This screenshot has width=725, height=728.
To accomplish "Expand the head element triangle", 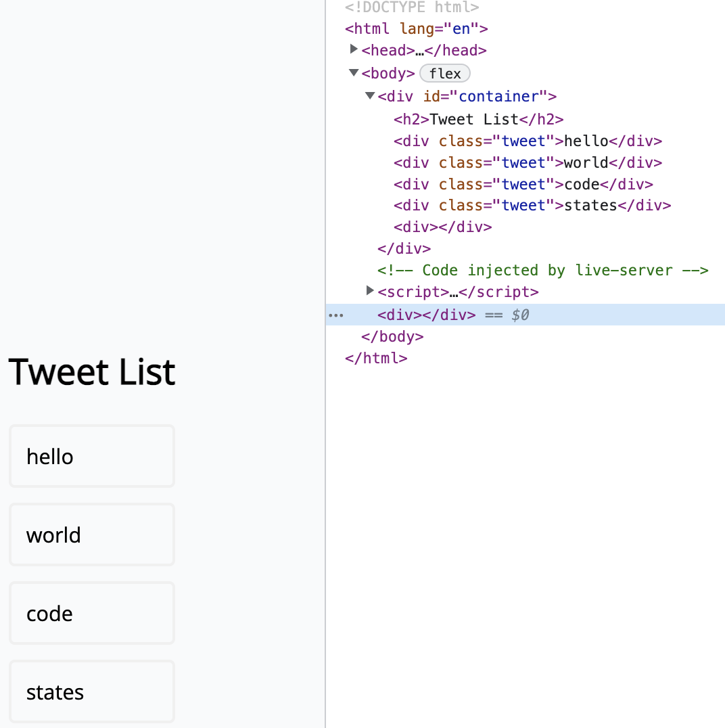I will 353,49.
